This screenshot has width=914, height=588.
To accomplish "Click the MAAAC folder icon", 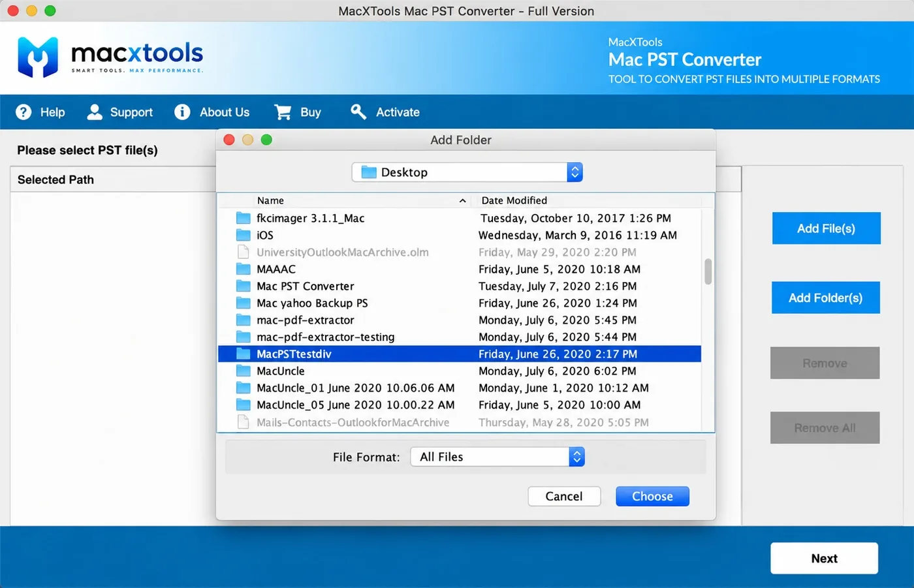I will (244, 269).
